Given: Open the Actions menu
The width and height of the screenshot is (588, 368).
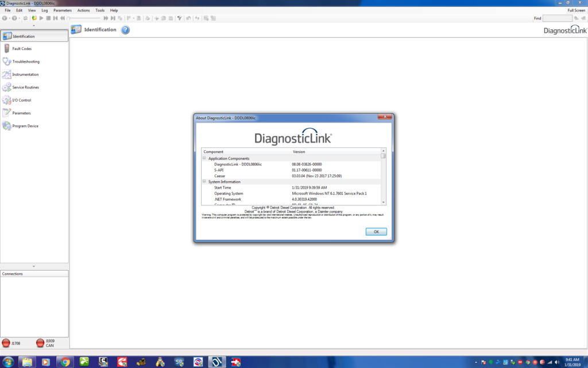Looking at the screenshot, I should 83,10.
